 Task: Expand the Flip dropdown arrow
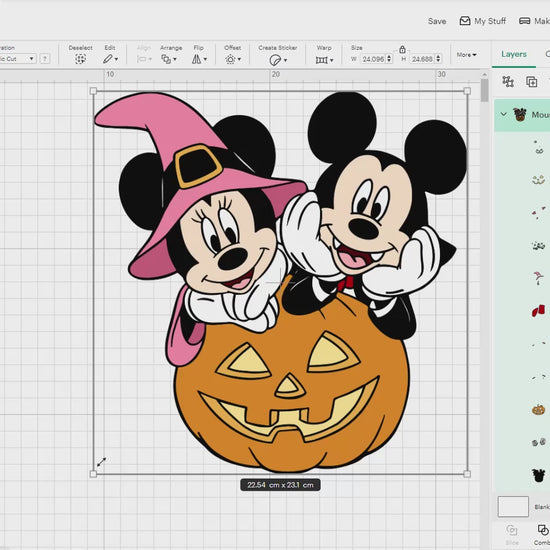point(205,60)
